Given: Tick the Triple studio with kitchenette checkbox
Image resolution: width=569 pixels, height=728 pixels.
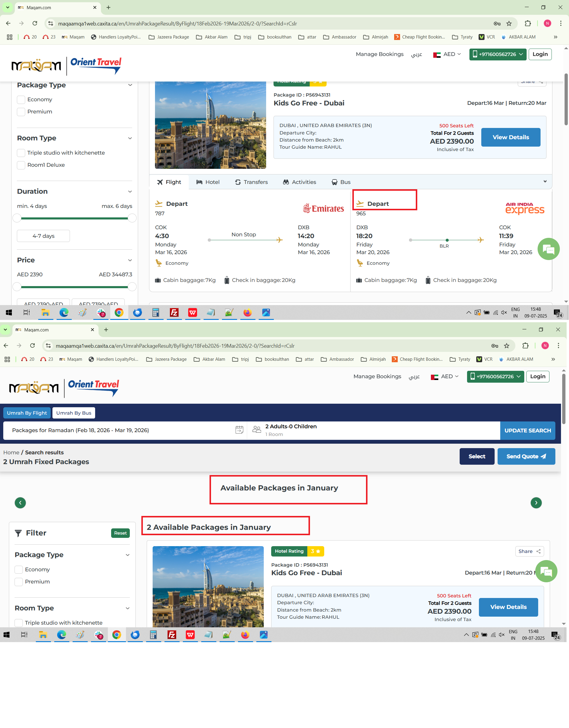Looking at the screenshot, I should [21, 153].
